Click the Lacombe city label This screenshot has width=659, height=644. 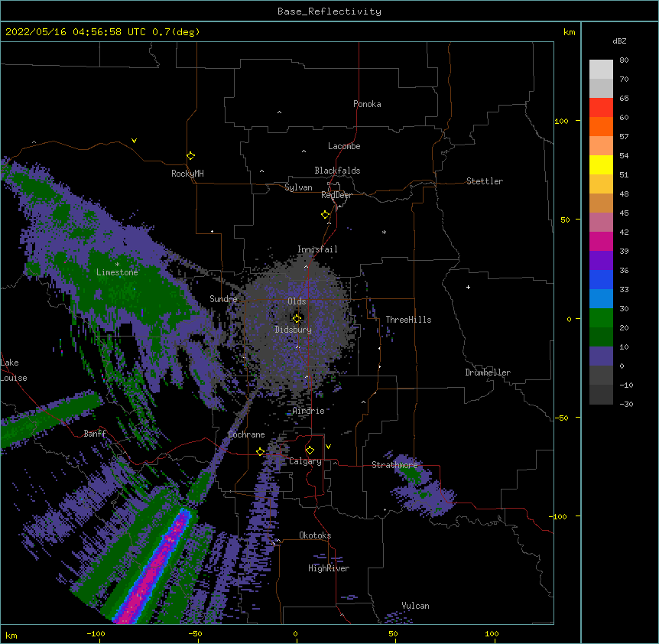[x=344, y=146]
